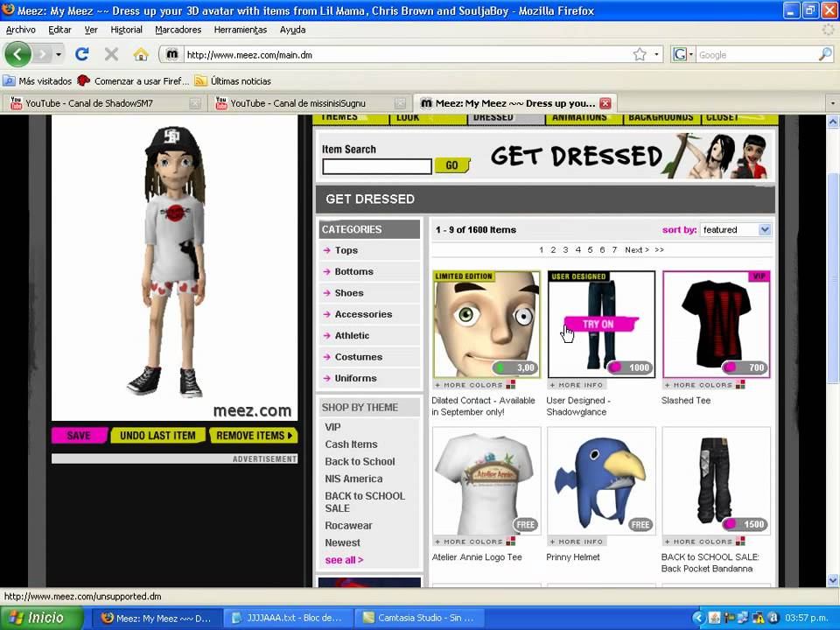The height and width of the screenshot is (630, 840).
Task: Click the grayed forward navigation arrow
Action: click(42, 54)
